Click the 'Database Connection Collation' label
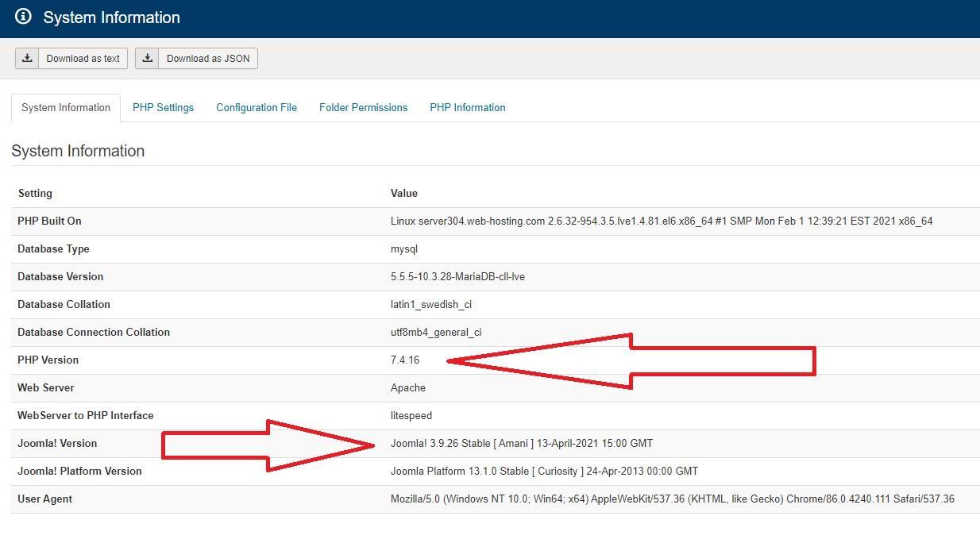The width and height of the screenshot is (980, 543). 94,332
